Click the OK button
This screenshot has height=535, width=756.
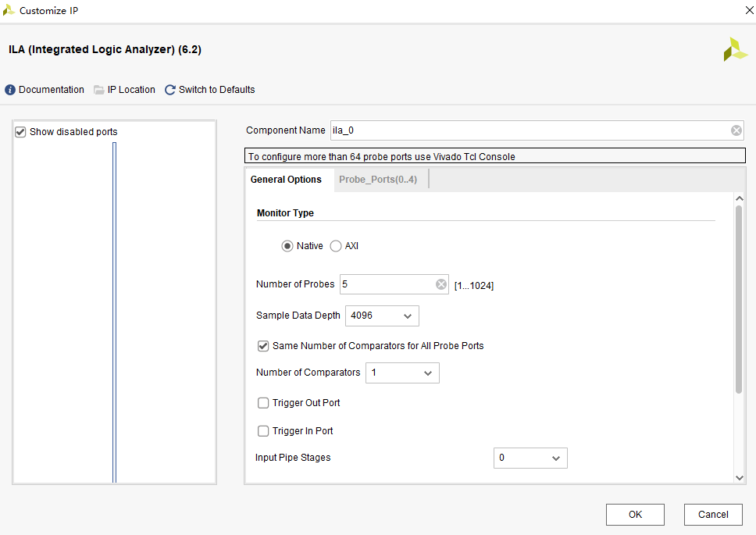coord(635,515)
